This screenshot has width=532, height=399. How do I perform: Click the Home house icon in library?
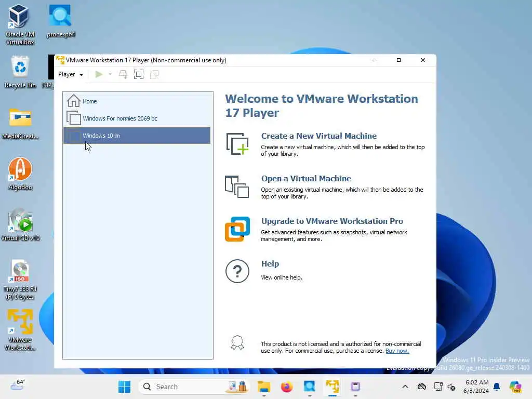73,101
